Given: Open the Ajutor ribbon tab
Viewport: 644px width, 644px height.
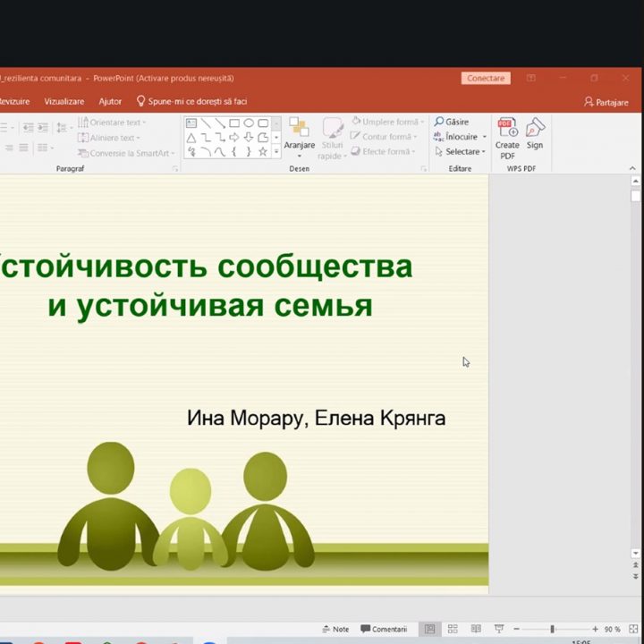Looking at the screenshot, I should [x=110, y=102].
